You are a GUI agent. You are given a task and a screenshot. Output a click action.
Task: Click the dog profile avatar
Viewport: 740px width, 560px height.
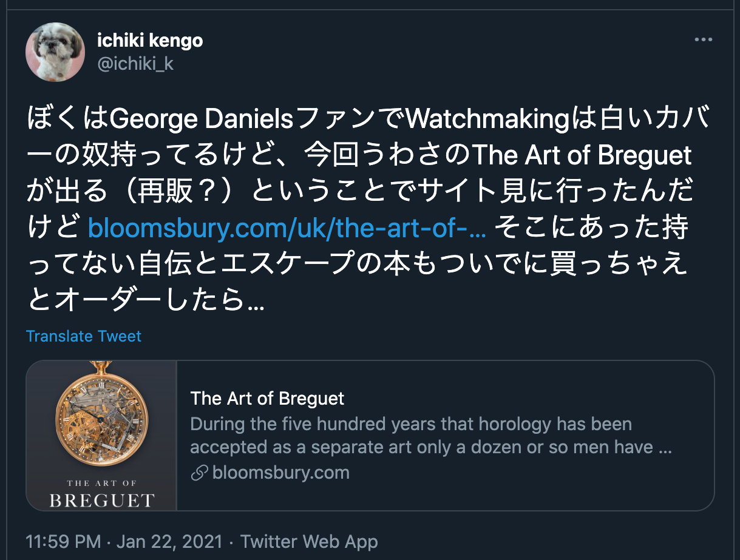pos(55,52)
